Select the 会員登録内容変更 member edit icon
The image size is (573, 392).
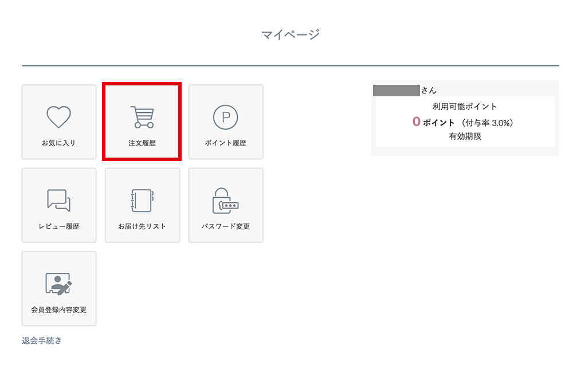(x=58, y=283)
